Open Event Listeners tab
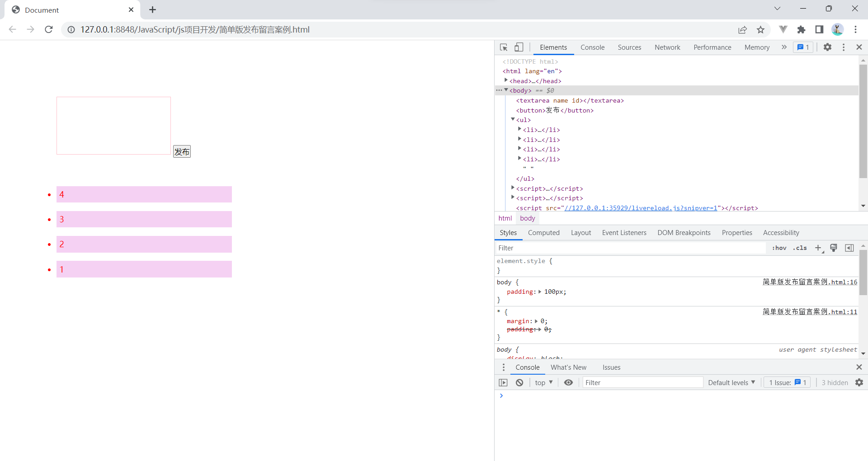This screenshot has width=868, height=461. [624, 233]
